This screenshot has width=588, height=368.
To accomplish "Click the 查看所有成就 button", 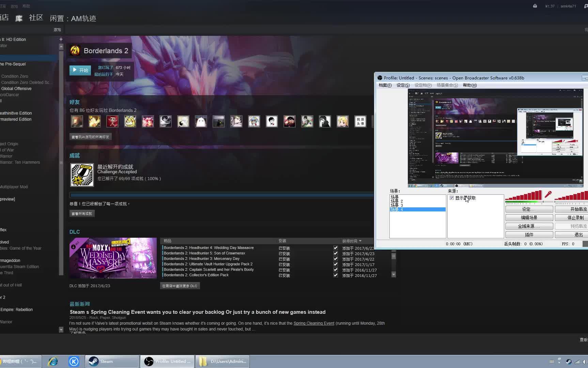I will 82,214.
